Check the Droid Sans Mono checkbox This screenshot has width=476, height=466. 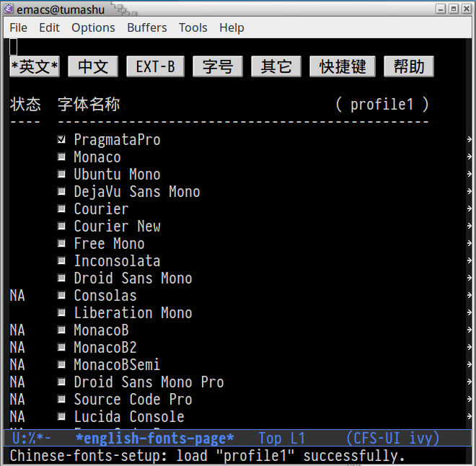coord(61,278)
